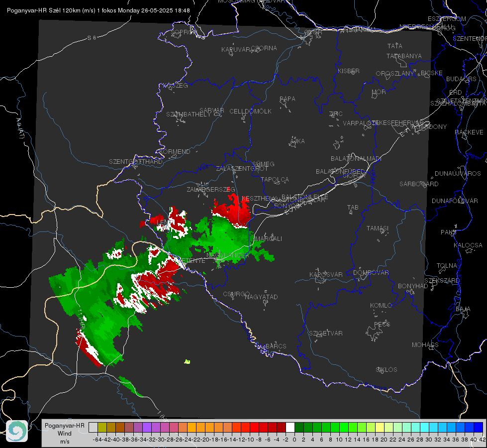487x448 pixels.
Task: Click the SZENTGOTTHARD town label
Action: pos(136,162)
